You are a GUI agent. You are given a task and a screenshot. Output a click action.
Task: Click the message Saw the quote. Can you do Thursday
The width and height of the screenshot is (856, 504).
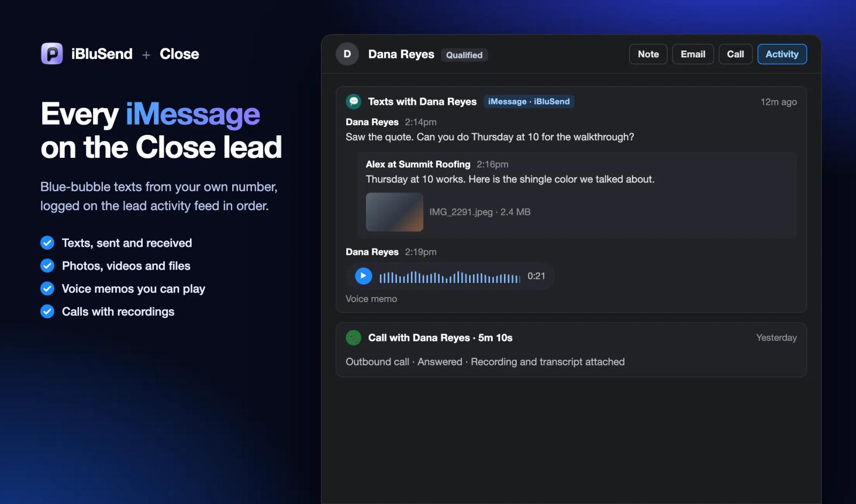click(490, 137)
